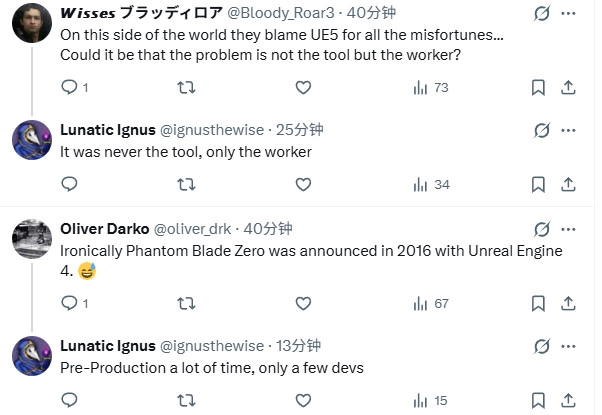Click Oliver Darko's profile picture
Image resolution: width=602 pixels, height=415 pixels.
[32, 239]
